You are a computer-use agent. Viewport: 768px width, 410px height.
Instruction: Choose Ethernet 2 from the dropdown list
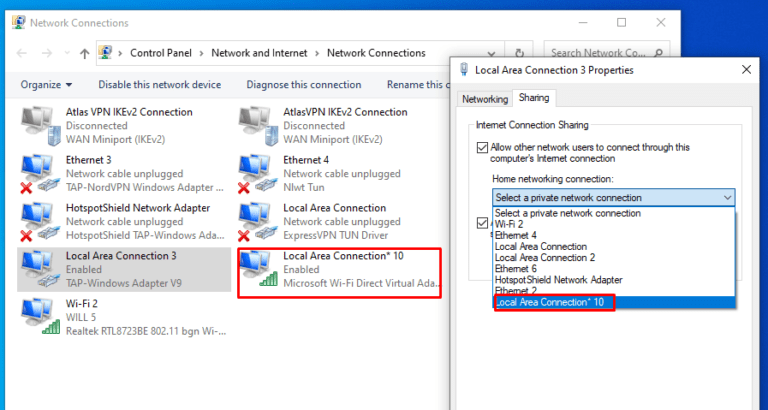tap(614, 291)
